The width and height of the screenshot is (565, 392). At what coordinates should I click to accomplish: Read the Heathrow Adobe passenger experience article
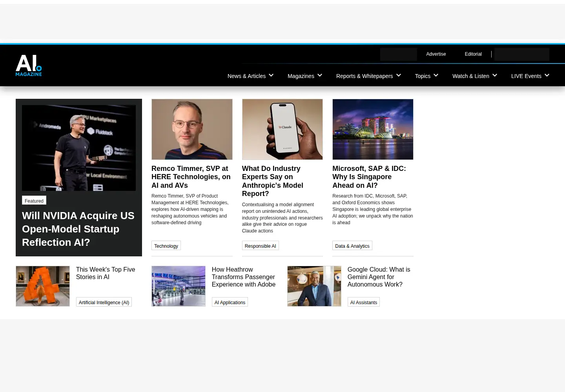244,277
